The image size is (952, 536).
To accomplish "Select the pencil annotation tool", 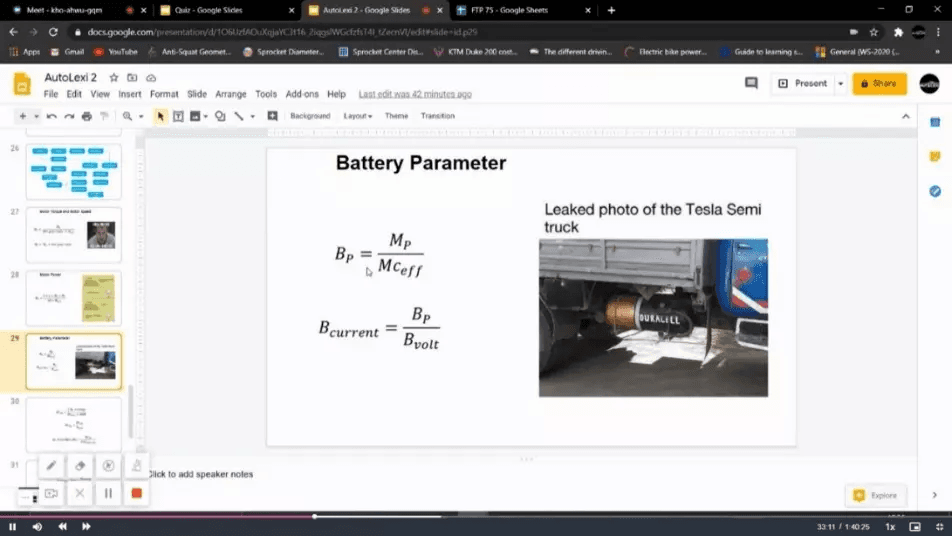I will pyautogui.click(x=52, y=466).
